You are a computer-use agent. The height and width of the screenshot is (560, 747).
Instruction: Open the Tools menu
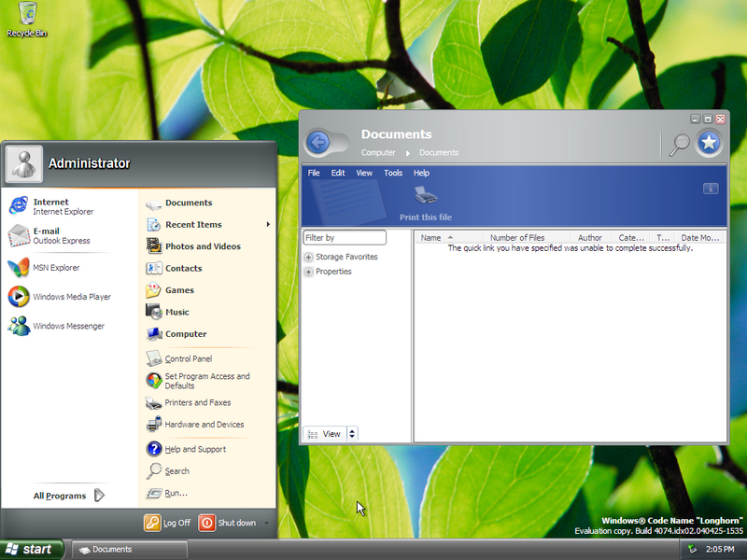click(393, 173)
